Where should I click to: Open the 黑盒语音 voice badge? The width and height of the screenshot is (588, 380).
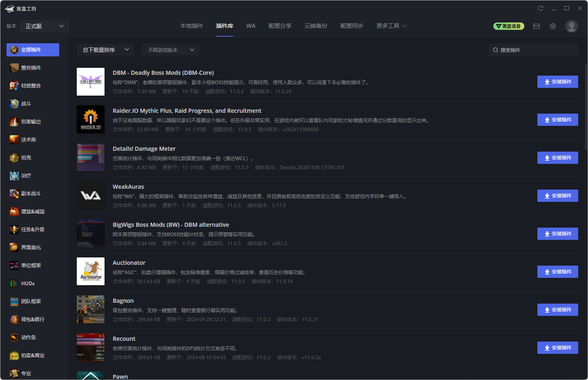coord(509,26)
